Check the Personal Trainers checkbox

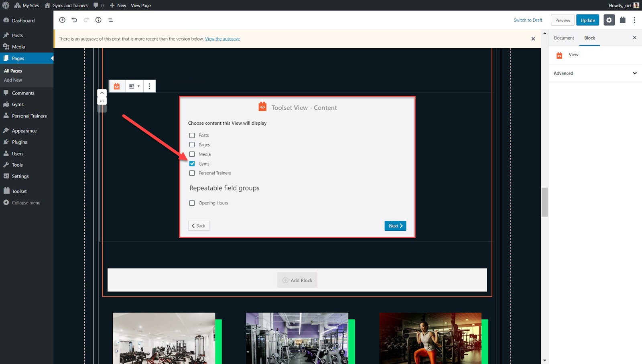click(192, 173)
